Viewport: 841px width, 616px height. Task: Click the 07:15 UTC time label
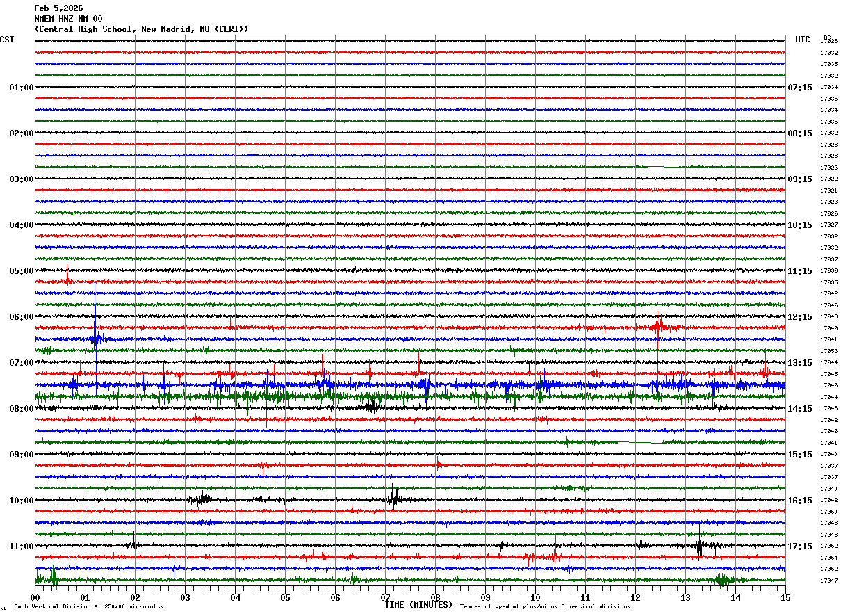point(800,88)
